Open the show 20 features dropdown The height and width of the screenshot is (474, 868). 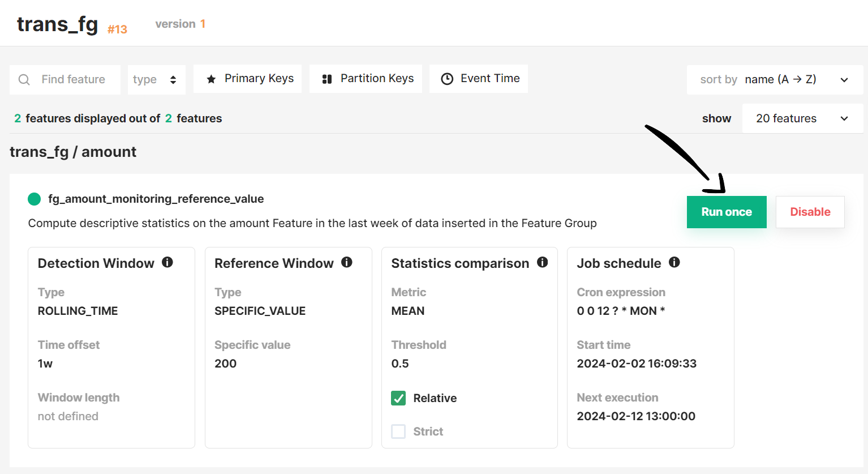[802, 118]
